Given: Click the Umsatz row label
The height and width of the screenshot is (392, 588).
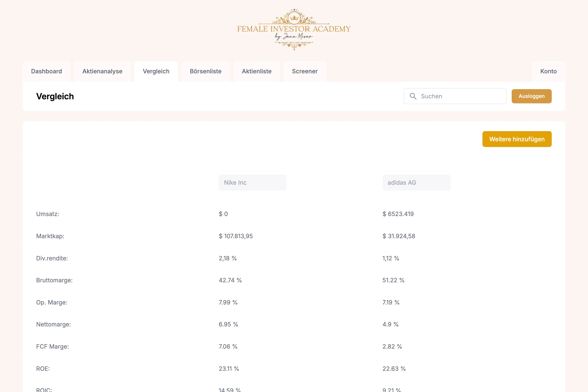Looking at the screenshot, I should point(48,214).
